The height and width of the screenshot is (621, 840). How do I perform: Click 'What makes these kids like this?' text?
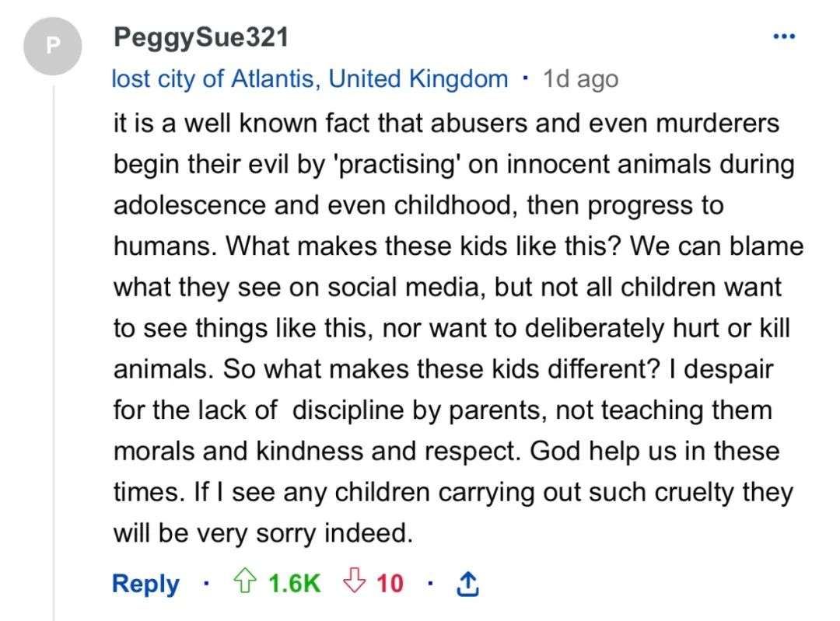point(425,246)
